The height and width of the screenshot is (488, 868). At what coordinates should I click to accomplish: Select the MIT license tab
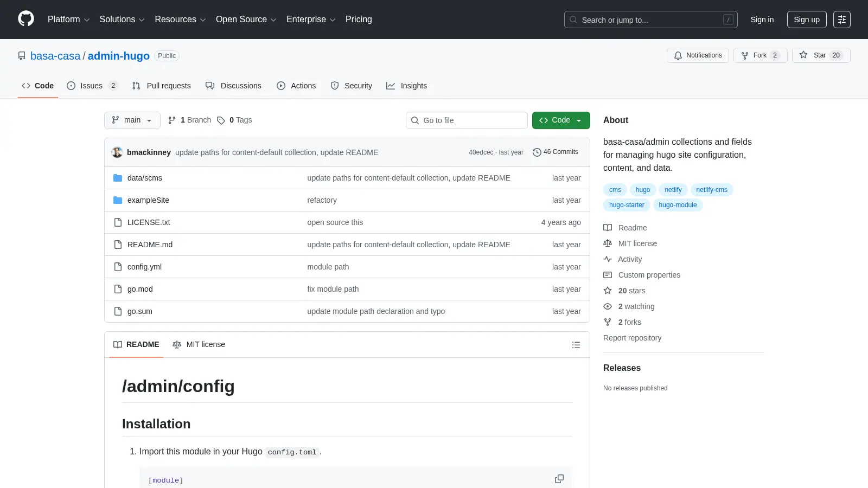coord(199,345)
